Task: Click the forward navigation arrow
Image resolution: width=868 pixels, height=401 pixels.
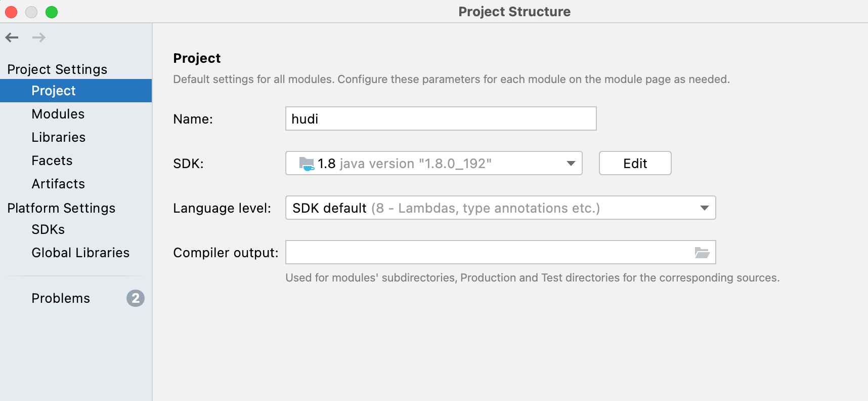Action: [38, 37]
